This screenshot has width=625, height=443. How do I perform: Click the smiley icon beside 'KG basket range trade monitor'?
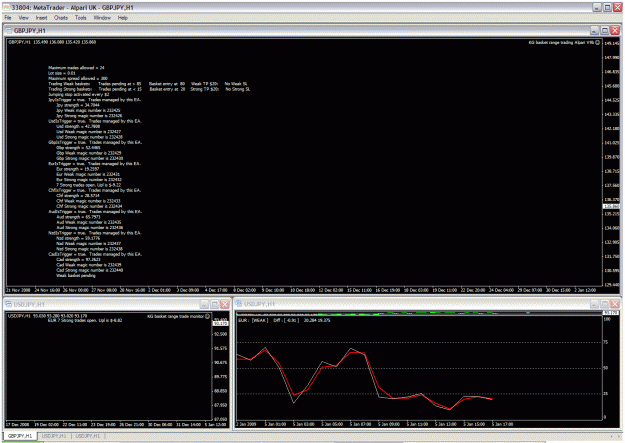click(207, 316)
